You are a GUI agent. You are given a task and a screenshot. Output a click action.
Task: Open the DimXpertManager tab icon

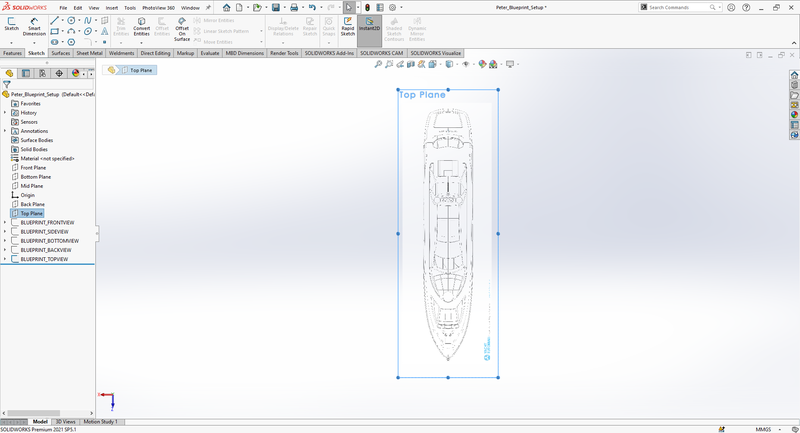point(59,73)
